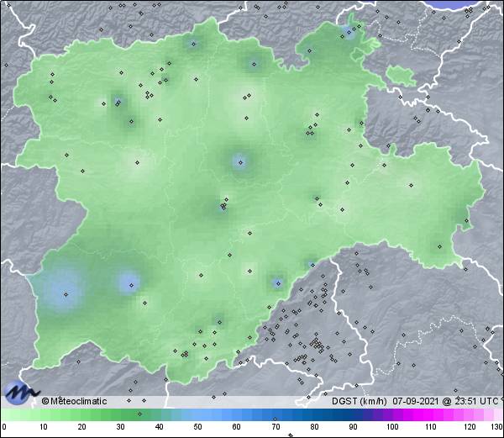Click scale label 60

pyautogui.click(x=236, y=427)
